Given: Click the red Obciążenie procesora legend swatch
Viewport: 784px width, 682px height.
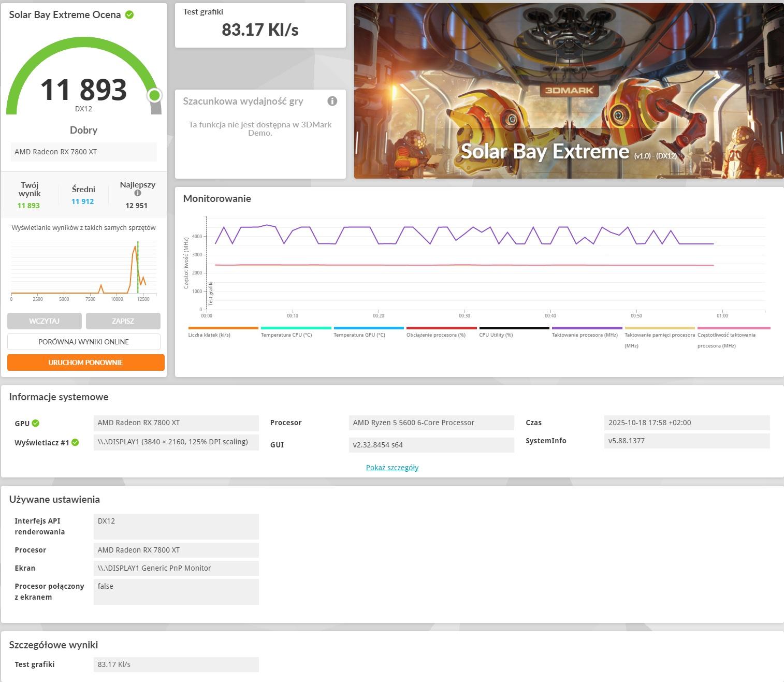Looking at the screenshot, I should point(441,328).
